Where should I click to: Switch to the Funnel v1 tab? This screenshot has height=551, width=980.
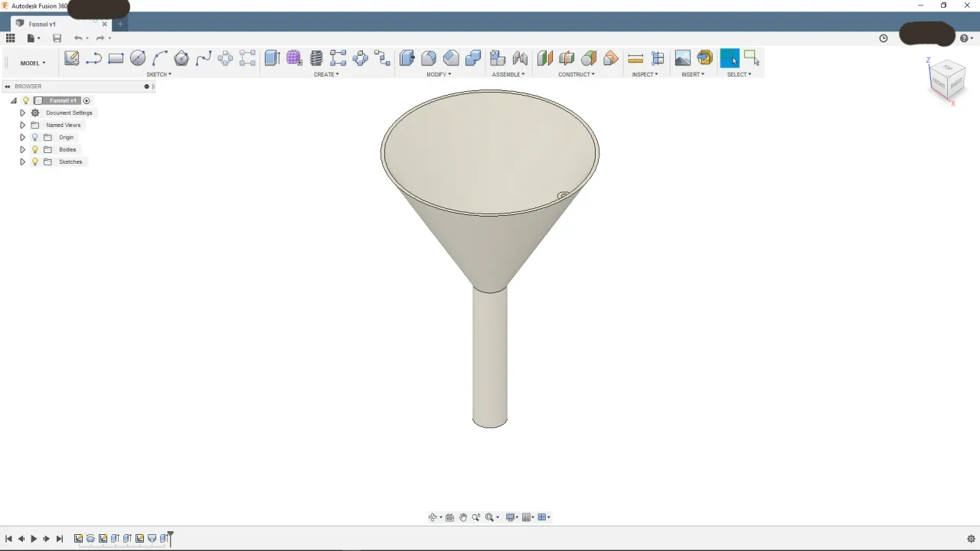(62, 24)
